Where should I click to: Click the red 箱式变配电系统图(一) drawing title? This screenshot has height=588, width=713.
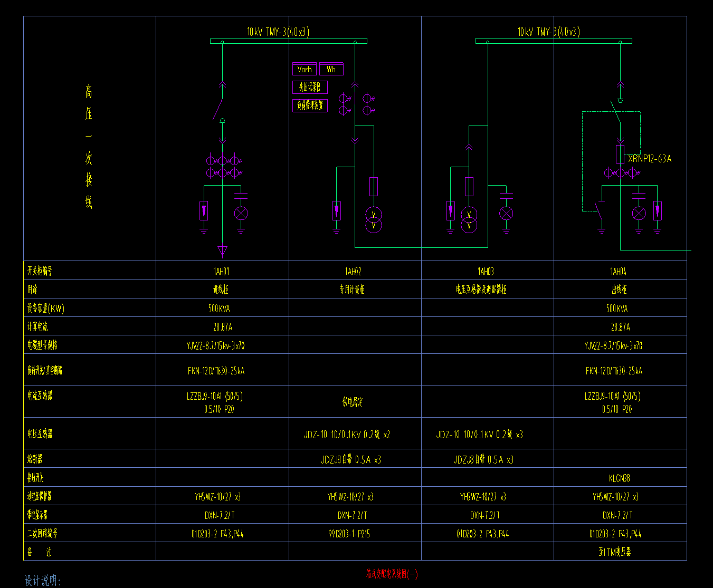coord(392,574)
